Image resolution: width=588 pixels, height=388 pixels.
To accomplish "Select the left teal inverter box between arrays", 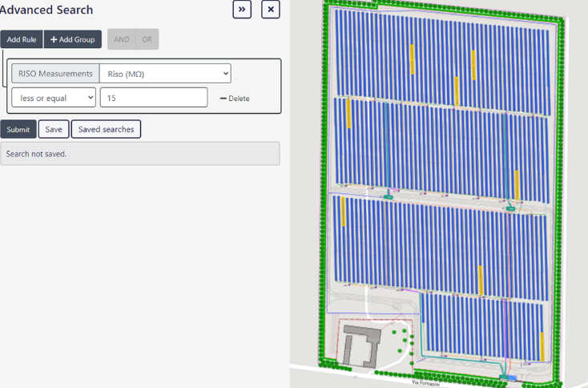I will [388, 196].
